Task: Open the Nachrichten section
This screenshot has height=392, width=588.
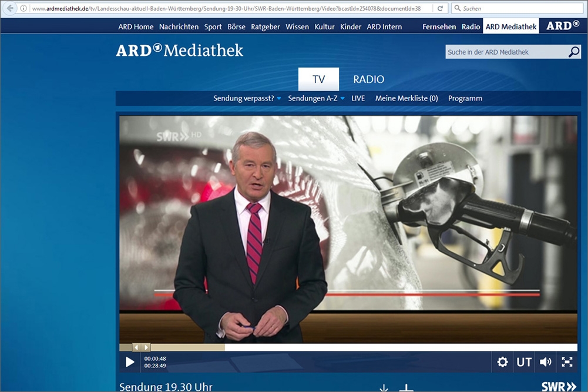Action: 179,26
